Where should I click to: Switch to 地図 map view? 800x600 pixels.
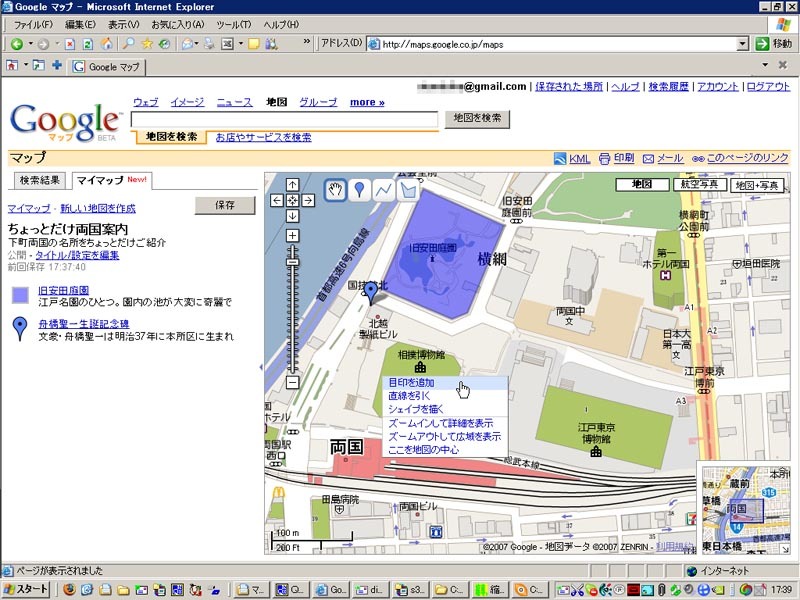[x=642, y=185]
